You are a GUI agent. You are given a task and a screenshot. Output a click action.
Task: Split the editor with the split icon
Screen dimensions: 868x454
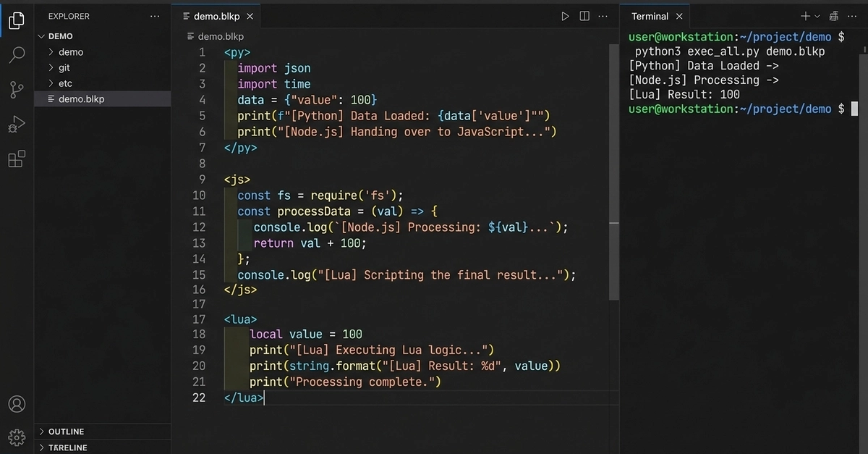point(584,16)
